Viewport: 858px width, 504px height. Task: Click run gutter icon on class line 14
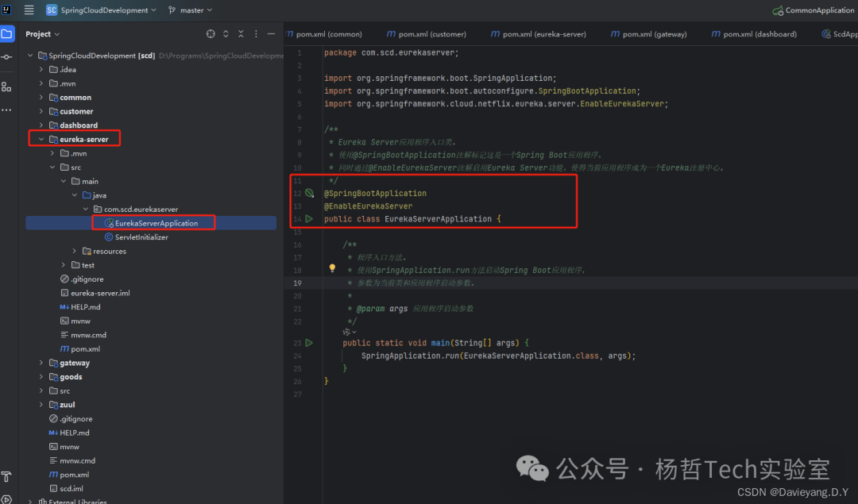coord(309,218)
